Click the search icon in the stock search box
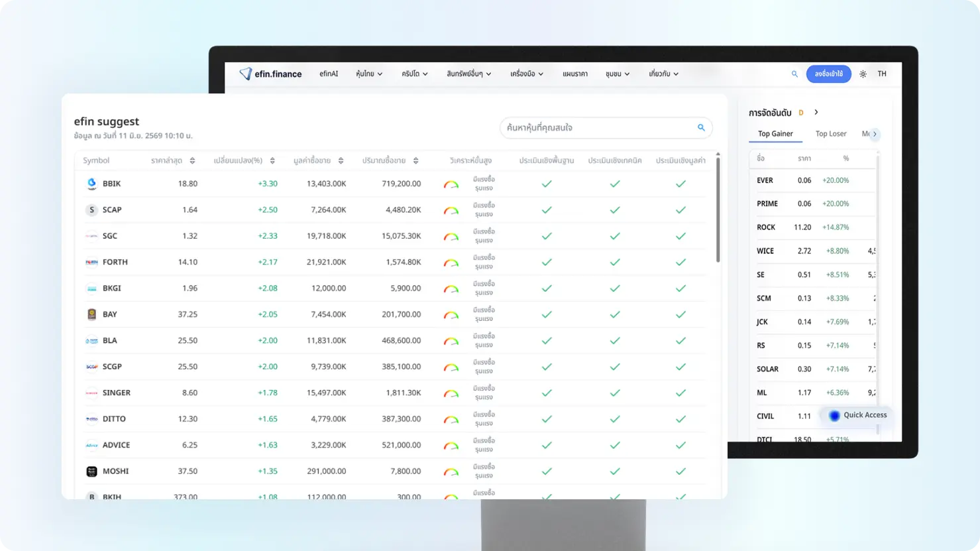 (x=701, y=127)
